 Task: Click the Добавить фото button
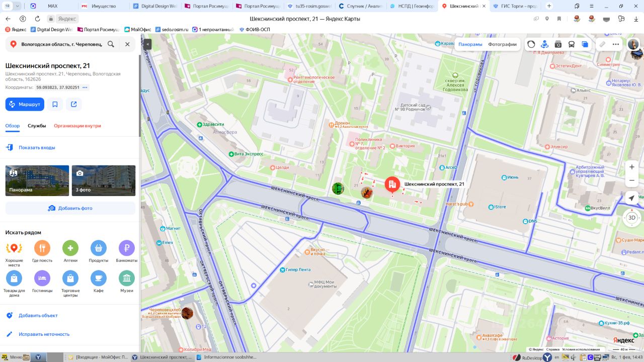(70, 208)
